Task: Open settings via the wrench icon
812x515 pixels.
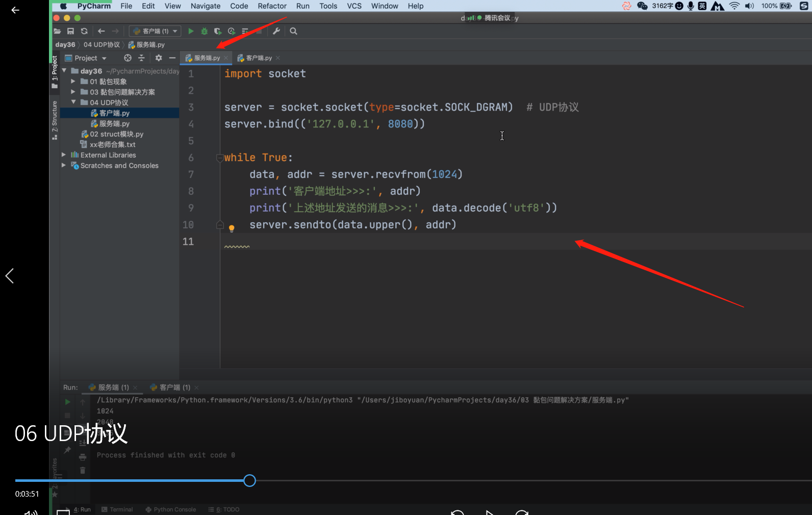Action: (276, 31)
